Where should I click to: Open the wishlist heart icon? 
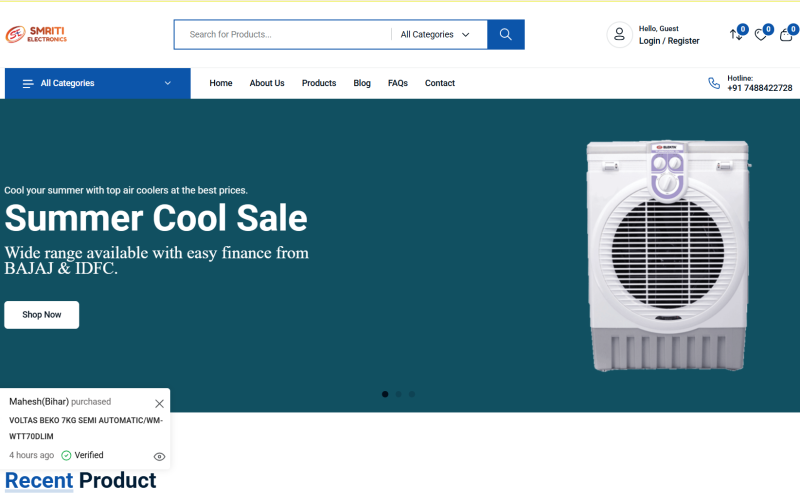[761, 35]
